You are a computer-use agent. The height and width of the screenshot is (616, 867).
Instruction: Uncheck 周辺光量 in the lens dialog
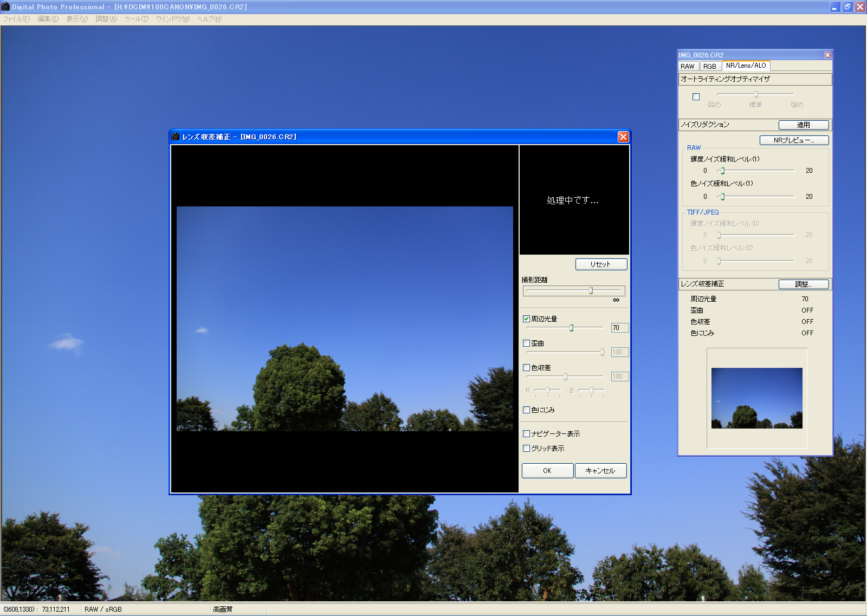tap(526, 319)
